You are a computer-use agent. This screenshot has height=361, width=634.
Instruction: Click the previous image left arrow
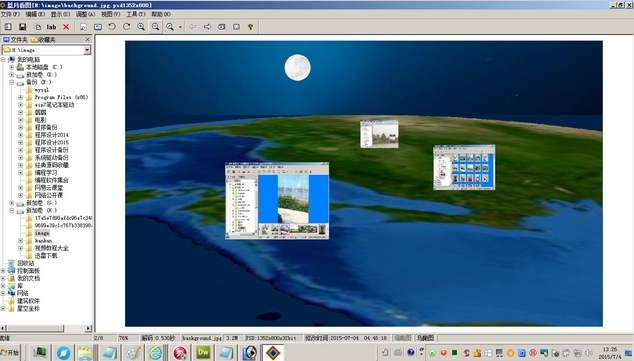click(x=193, y=27)
